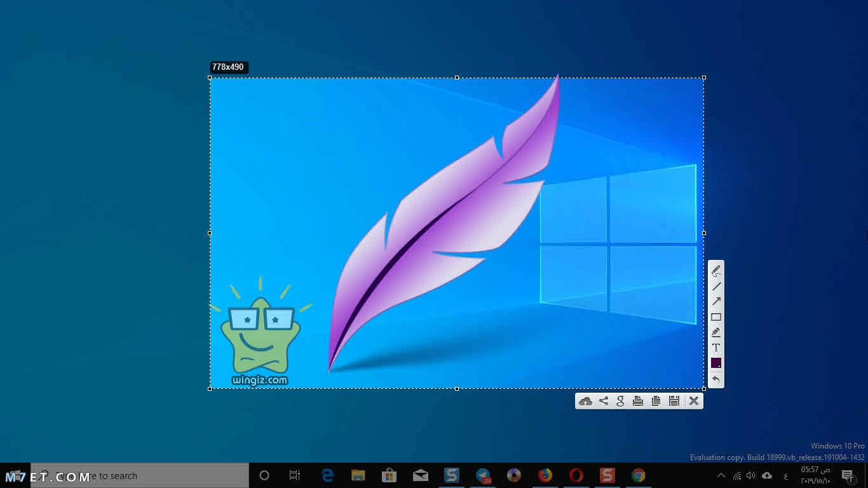Select the Line tool in Lightshot
Image resolution: width=868 pixels, height=488 pixels.
click(716, 287)
